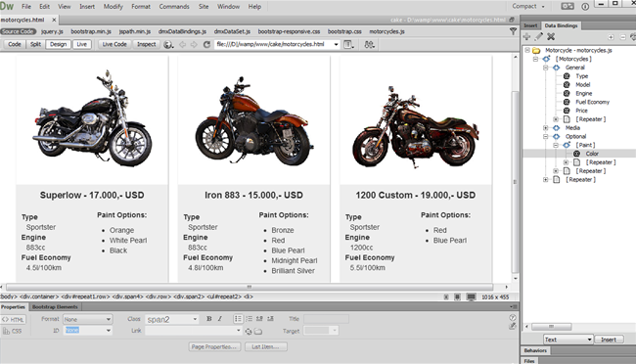The image size is (636, 364).
Task: Open the Compact workspace switcher dropdown
Action: 528,6
